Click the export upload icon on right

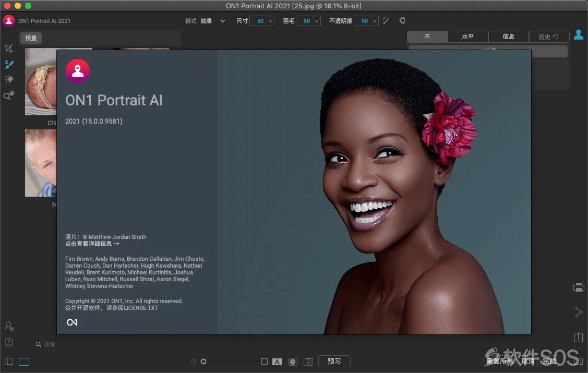pos(579,337)
